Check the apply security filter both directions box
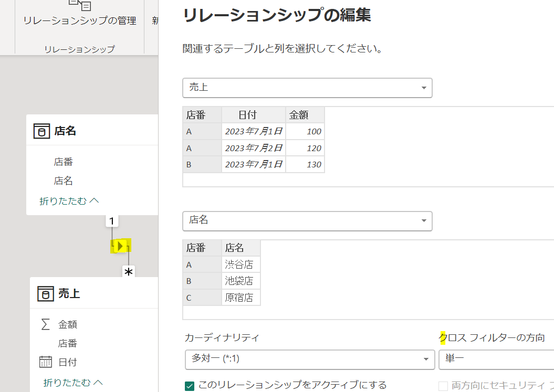The image size is (554, 392). pos(443,386)
